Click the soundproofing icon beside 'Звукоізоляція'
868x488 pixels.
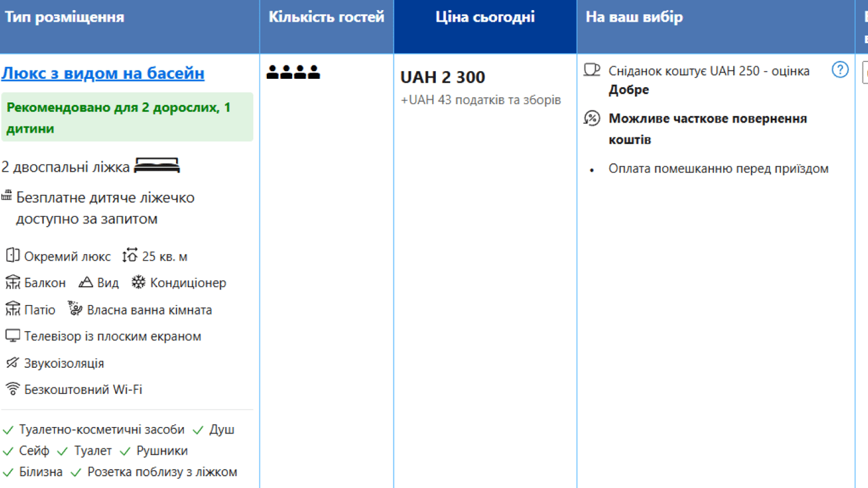point(12,363)
